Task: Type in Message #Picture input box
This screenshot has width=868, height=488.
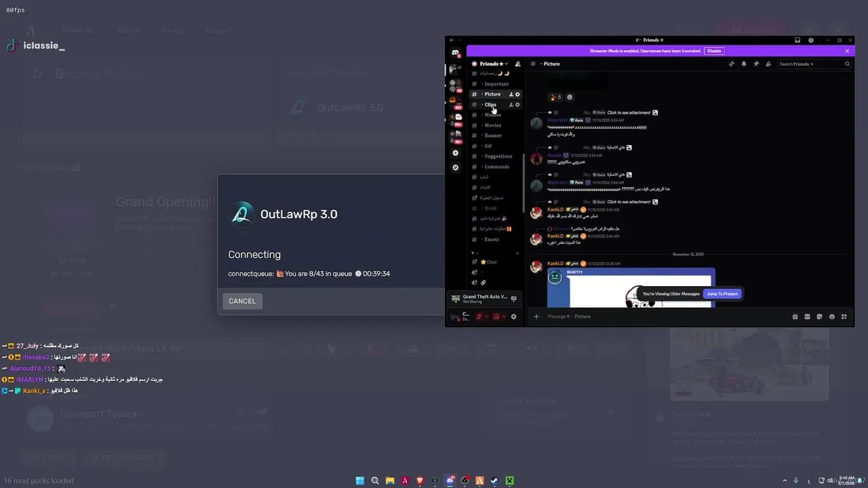Action: (665, 317)
